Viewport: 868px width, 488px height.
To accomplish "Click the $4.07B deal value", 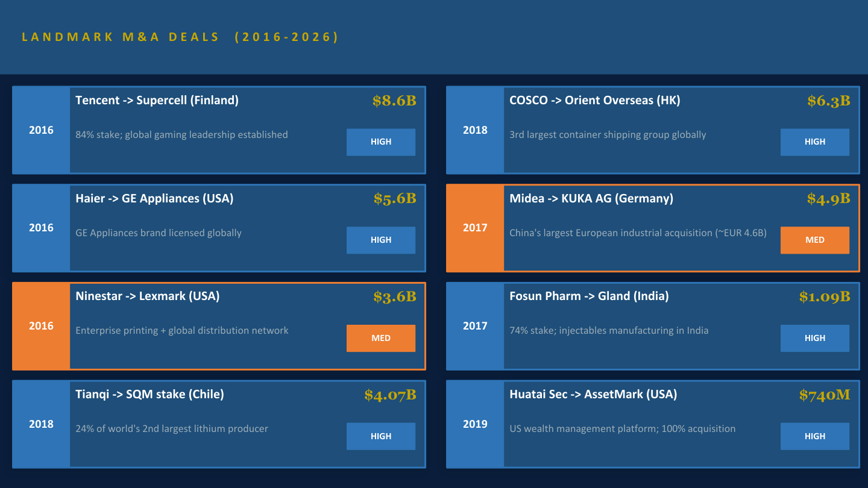I will tap(390, 395).
